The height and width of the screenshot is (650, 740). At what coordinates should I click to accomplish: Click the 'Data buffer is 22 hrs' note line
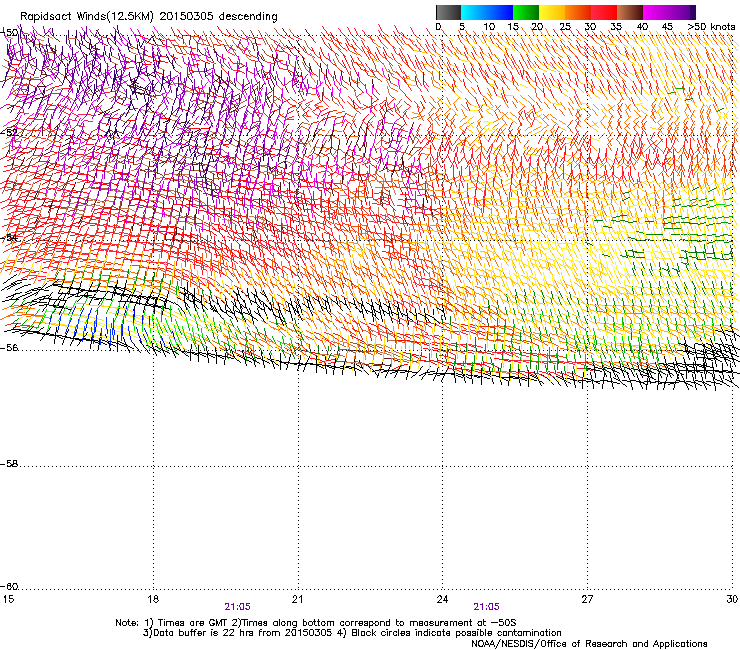[352, 633]
